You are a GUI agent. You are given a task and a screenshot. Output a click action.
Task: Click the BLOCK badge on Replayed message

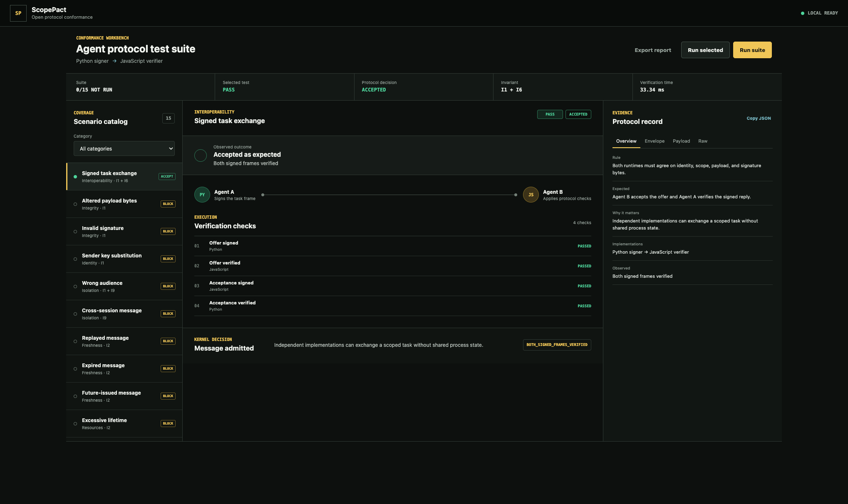point(168,341)
